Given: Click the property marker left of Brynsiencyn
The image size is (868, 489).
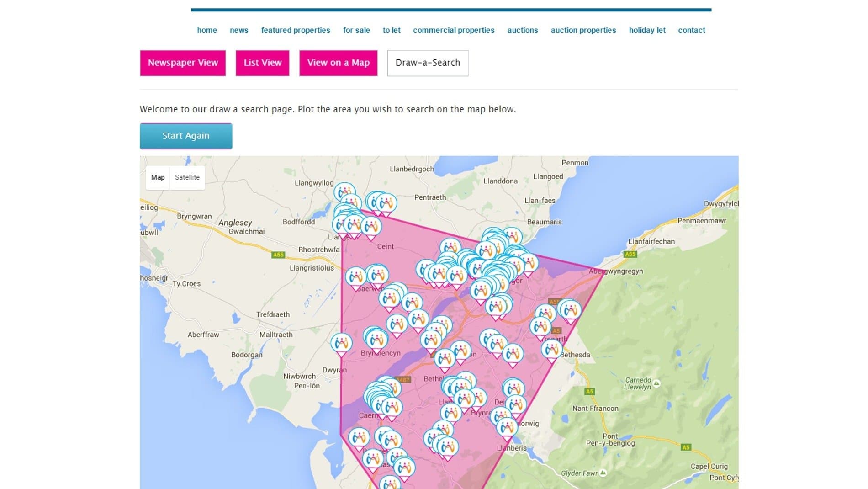Looking at the screenshot, I should [341, 344].
